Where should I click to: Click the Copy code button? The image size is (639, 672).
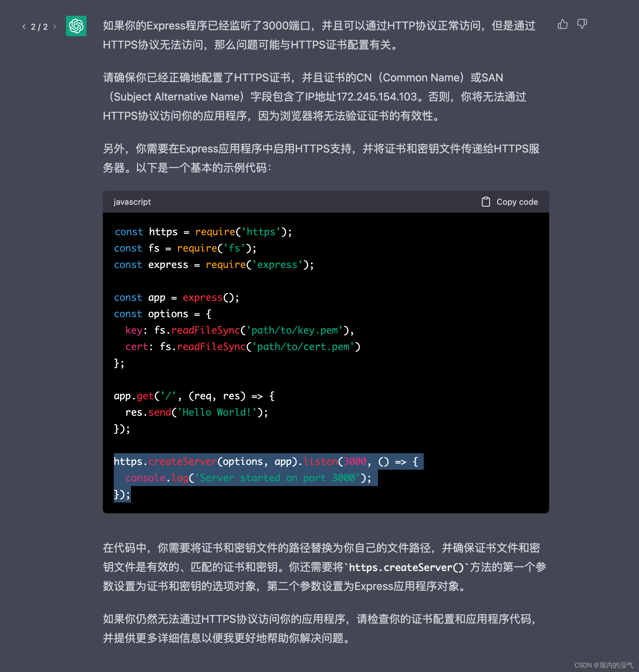coord(510,202)
